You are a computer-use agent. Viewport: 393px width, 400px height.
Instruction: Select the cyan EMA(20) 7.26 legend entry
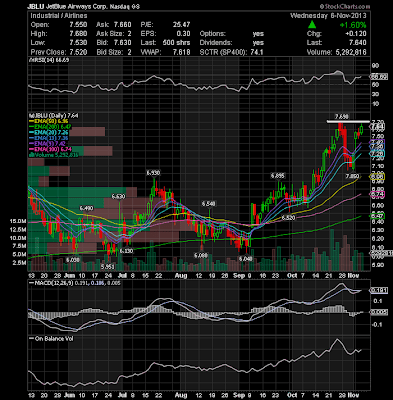click(49, 132)
